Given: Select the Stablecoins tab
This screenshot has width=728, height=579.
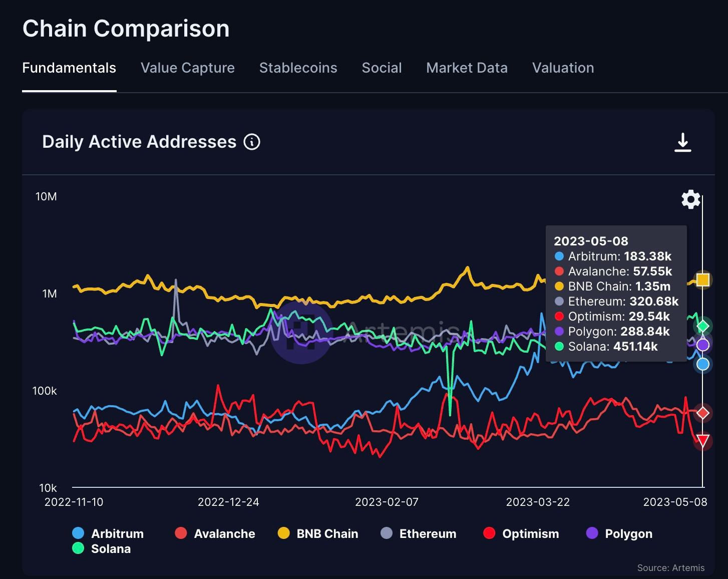Looking at the screenshot, I should click(x=298, y=68).
